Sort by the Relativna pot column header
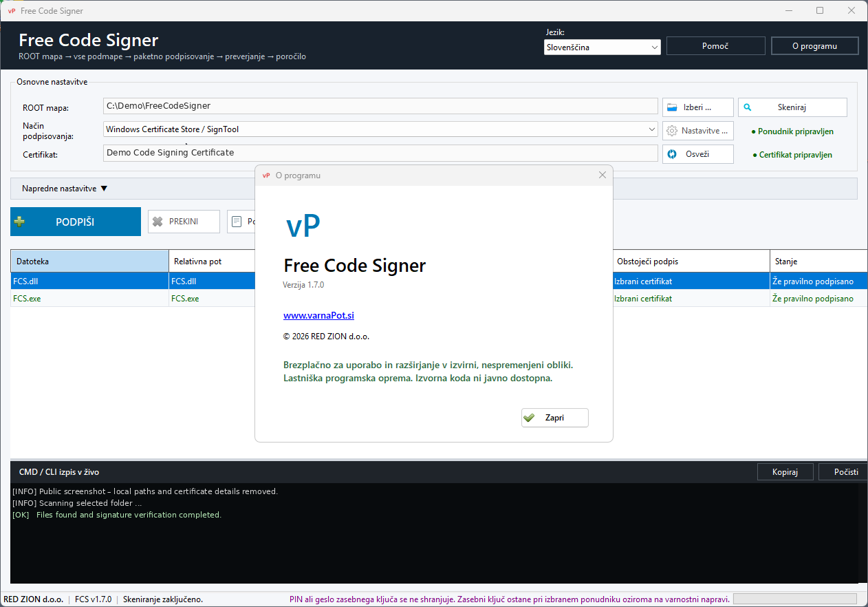This screenshot has height=607, width=868. tap(212, 262)
